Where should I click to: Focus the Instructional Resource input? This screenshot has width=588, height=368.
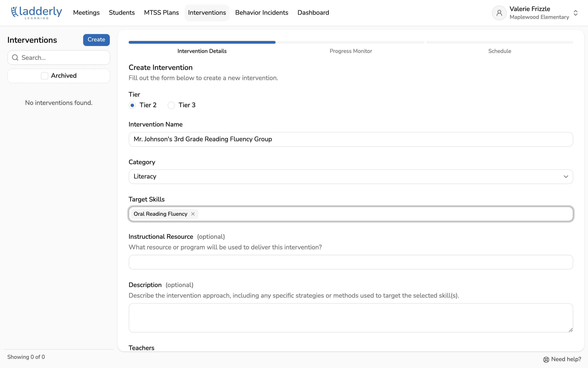pyautogui.click(x=351, y=262)
